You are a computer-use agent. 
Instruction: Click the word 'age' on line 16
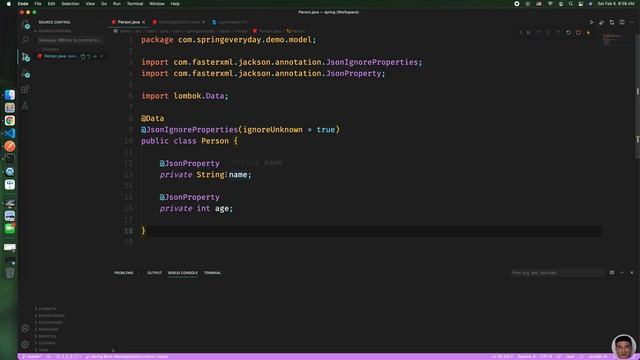pyautogui.click(x=222, y=208)
